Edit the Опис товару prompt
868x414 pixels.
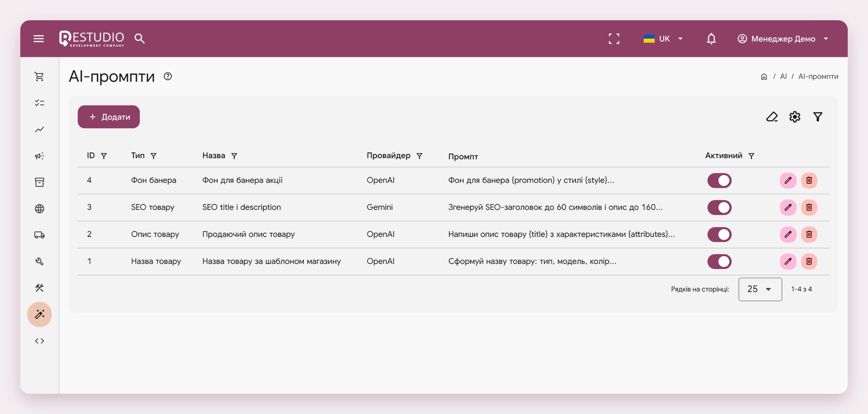click(788, 234)
